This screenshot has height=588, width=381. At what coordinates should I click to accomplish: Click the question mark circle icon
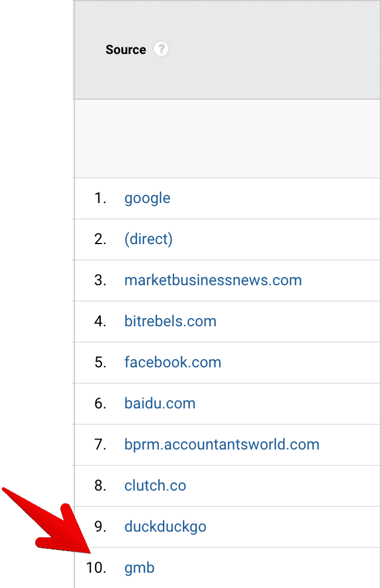(x=160, y=50)
